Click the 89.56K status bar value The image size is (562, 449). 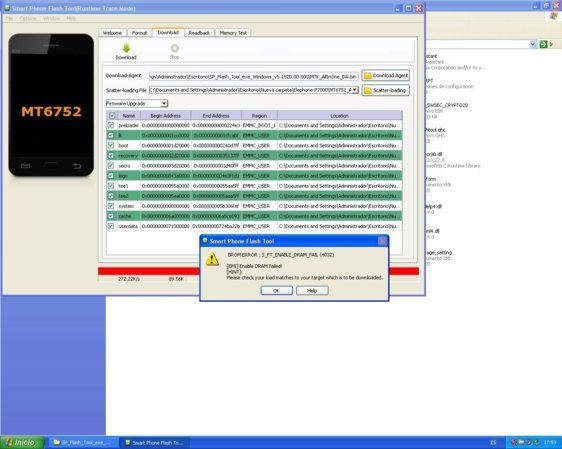176,279
